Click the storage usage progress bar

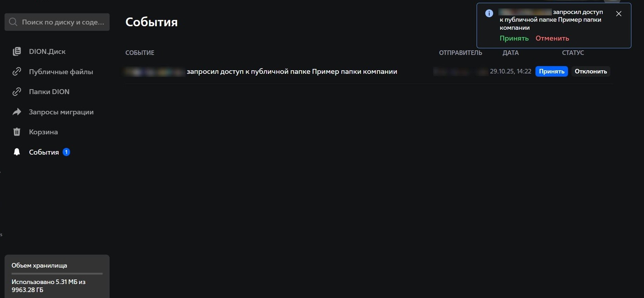tap(57, 274)
